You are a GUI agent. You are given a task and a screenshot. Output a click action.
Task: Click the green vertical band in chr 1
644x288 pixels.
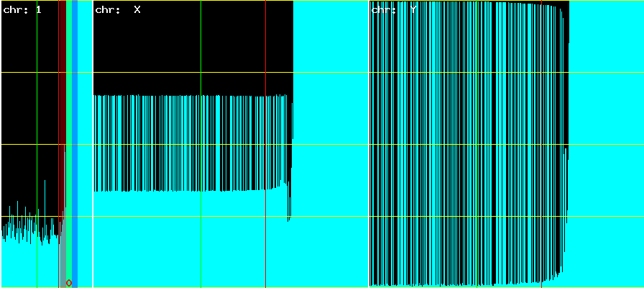point(69,108)
